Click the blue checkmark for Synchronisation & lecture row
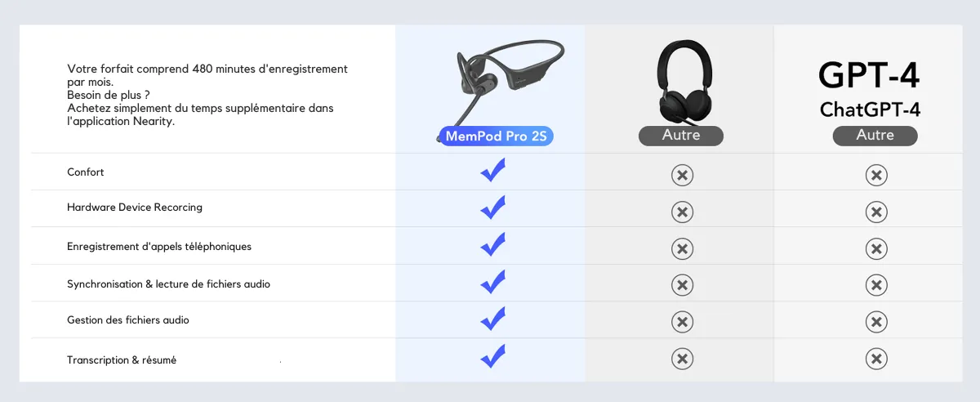 coord(492,282)
